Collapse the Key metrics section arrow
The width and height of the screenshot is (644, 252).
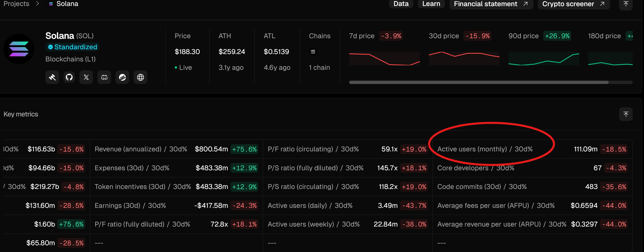(x=625, y=114)
